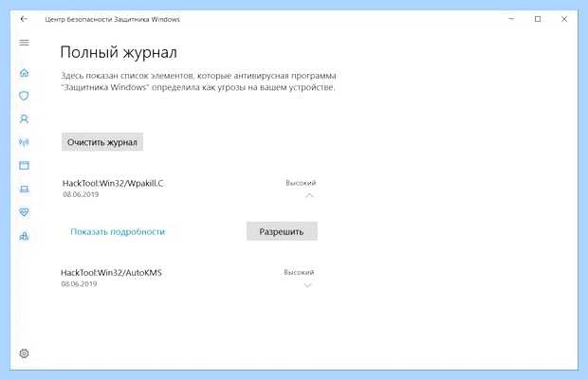Click date under HackTool:Win32/Wpakill.C
Image resolution: width=588 pixels, height=380 pixels.
click(81, 194)
